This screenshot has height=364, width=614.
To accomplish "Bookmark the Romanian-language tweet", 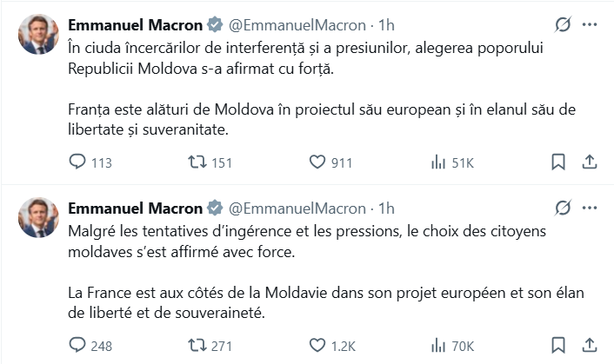I will coord(558,162).
